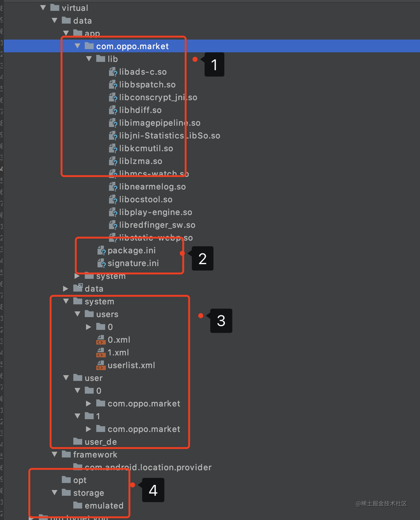Click the virtual folder icon
420x520 pixels.
click(x=55, y=8)
